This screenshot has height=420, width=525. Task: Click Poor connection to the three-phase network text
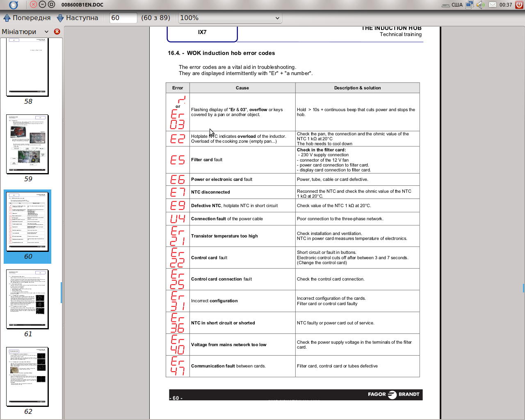click(x=340, y=219)
